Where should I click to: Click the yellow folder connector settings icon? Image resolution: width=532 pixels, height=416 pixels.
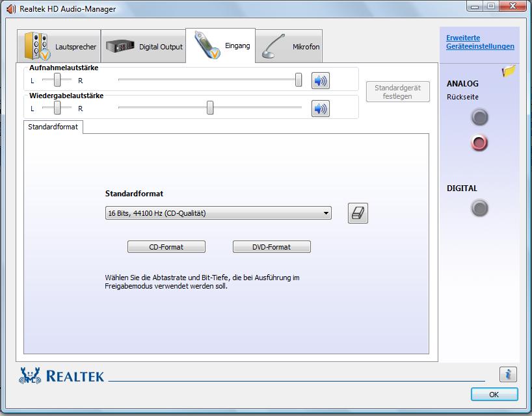coord(509,71)
